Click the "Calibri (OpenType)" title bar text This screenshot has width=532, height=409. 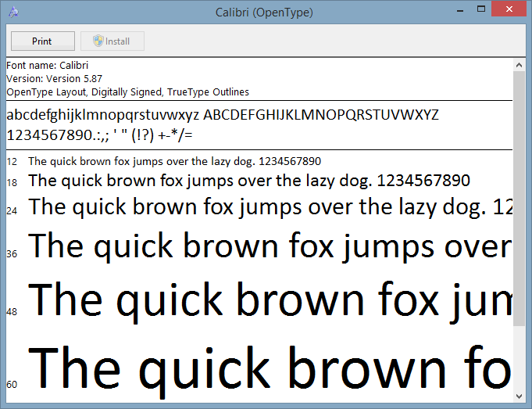point(264,13)
